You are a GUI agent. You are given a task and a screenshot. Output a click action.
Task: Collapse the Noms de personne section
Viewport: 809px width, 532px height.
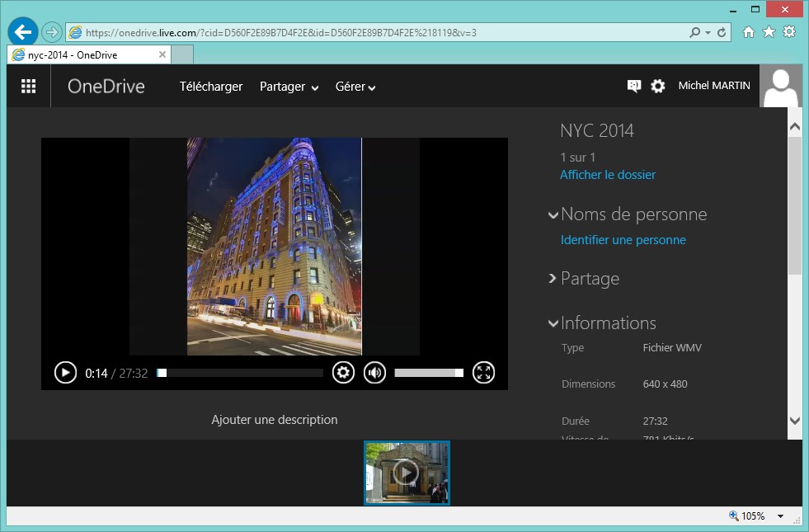pos(553,214)
